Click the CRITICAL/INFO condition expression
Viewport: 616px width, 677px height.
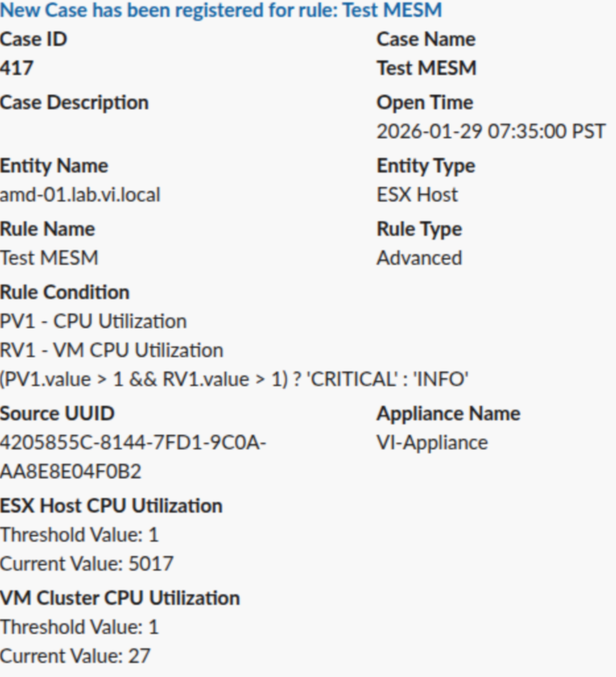pos(234,379)
